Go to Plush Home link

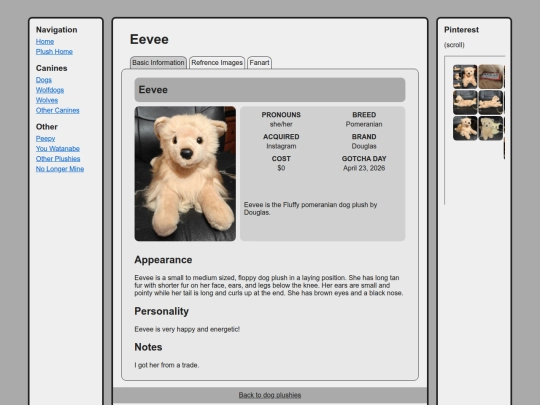pyautogui.click(x=54, y=52)
